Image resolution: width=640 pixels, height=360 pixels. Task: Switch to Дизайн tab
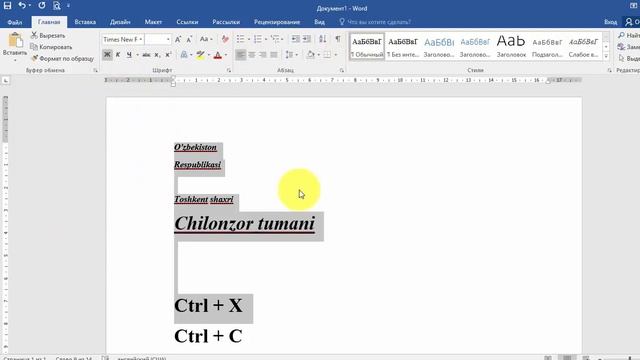(x=120, y=22)
